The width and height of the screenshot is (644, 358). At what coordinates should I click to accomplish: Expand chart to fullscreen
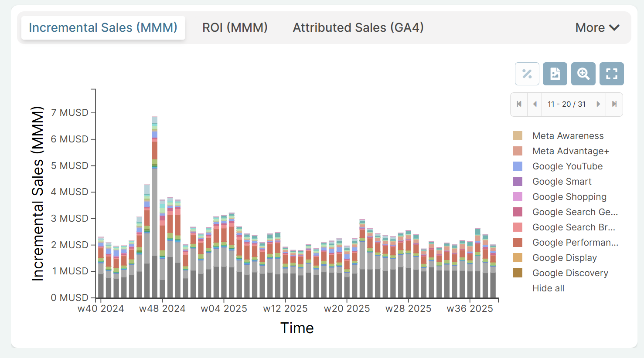point(611,74)
